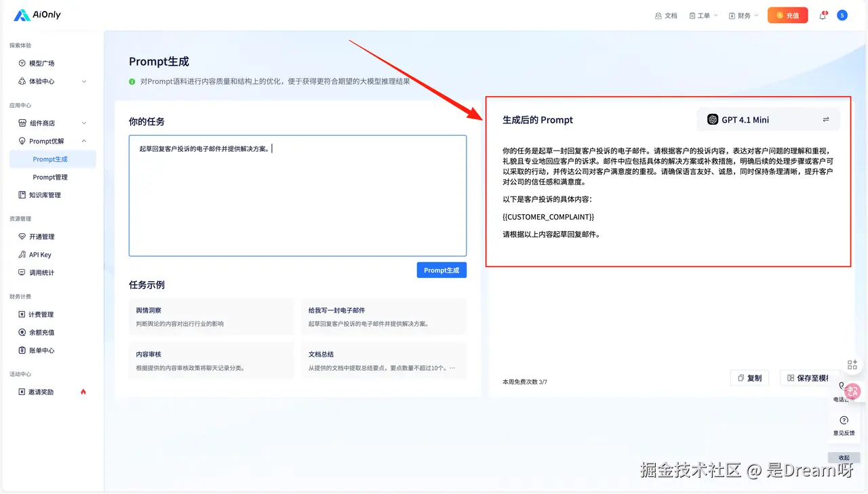Click the 收起 collapse button
868x494 pixels.
(844, 457)
